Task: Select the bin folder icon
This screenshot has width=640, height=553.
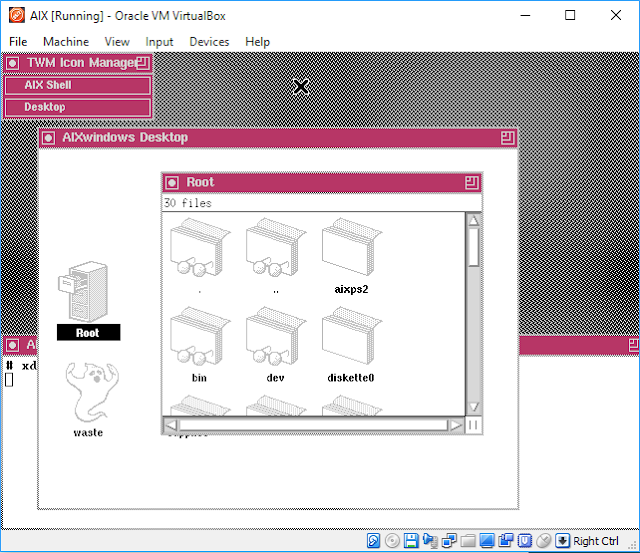Action: (200, 335)
